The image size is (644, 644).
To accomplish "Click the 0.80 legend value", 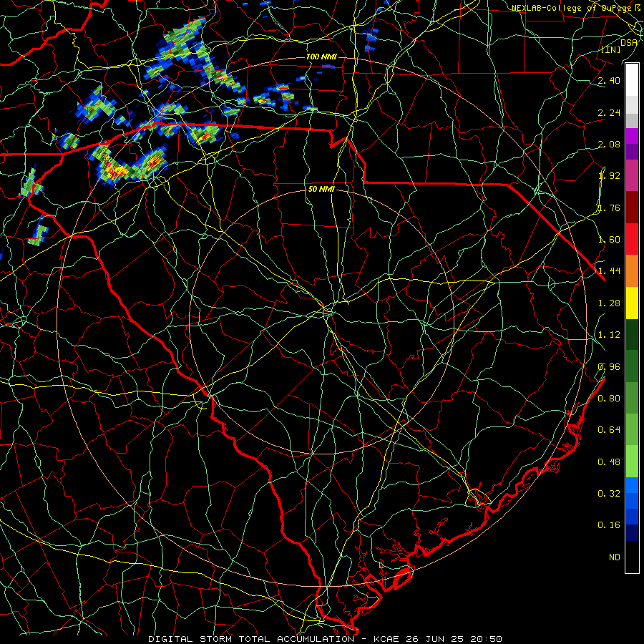I will click(609, 399).
